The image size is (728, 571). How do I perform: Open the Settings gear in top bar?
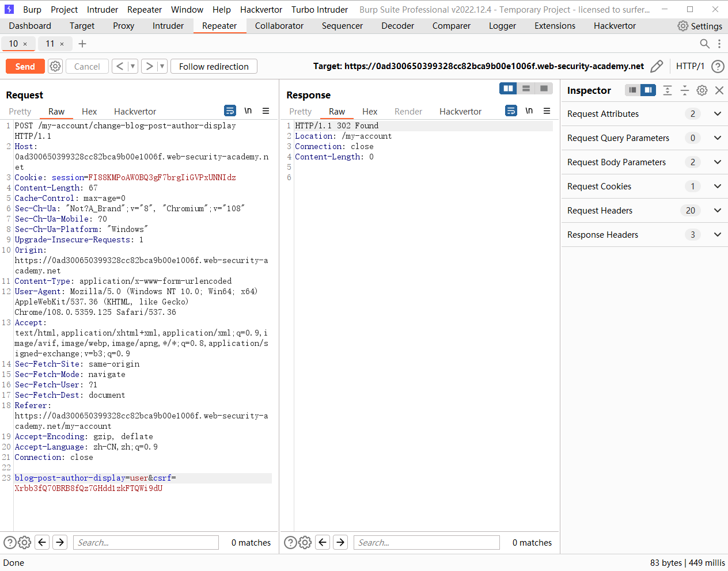click(x=682, y=26)
